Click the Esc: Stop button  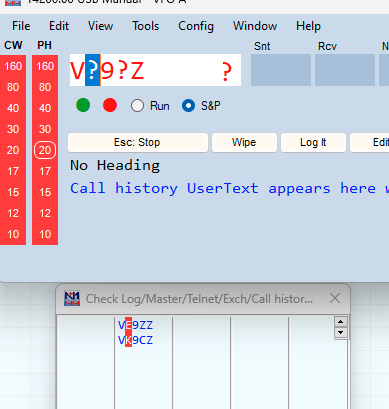(x=138, y=142)
